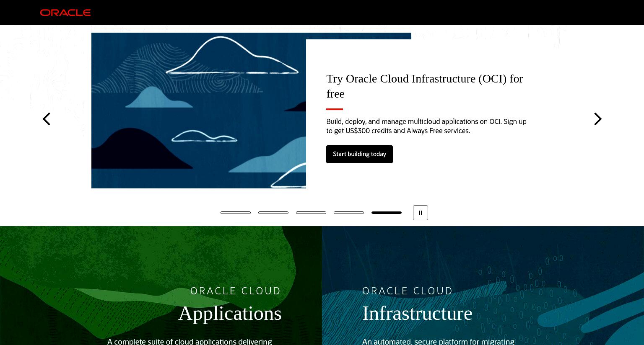Viewport: 644px width, 345px height.
Task: Go to previous carousel slide arrow
Action: tap(47, 119)
